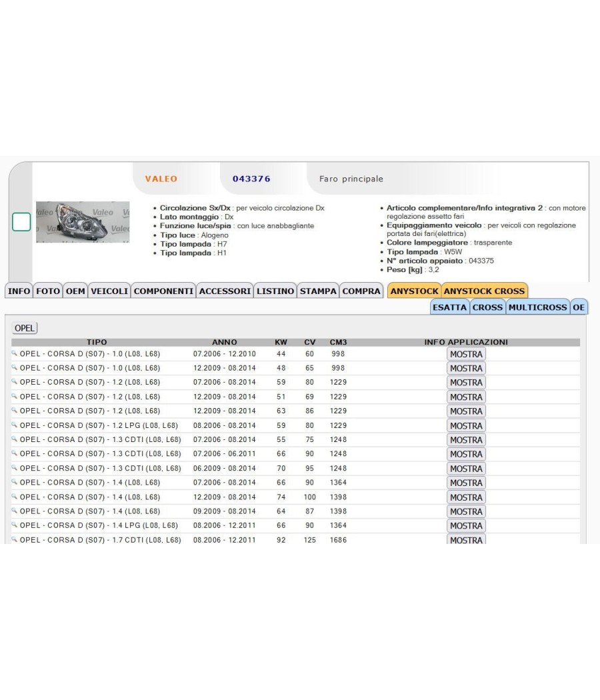The image size is (600, 700).
Task: Click magnifier icon for Corsa 1.2 63 kW row
Action: click(x=14, y=410)
